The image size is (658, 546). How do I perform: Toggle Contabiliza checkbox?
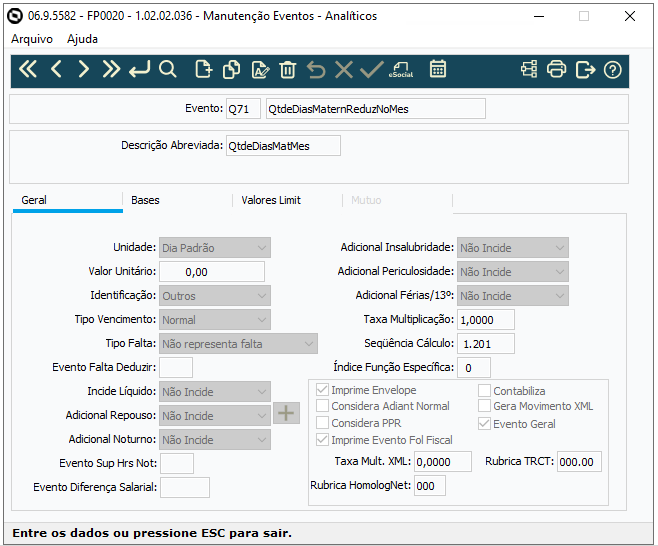(x=484, y=391)
